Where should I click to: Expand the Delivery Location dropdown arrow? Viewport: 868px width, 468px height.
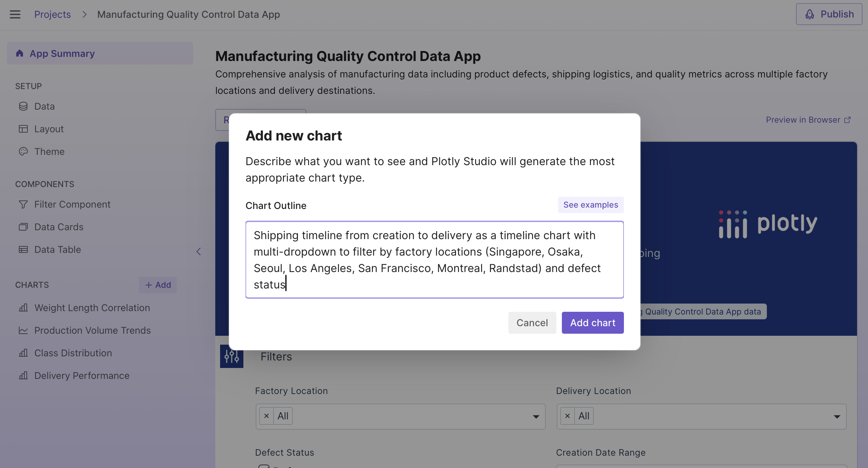click(837, 417)
